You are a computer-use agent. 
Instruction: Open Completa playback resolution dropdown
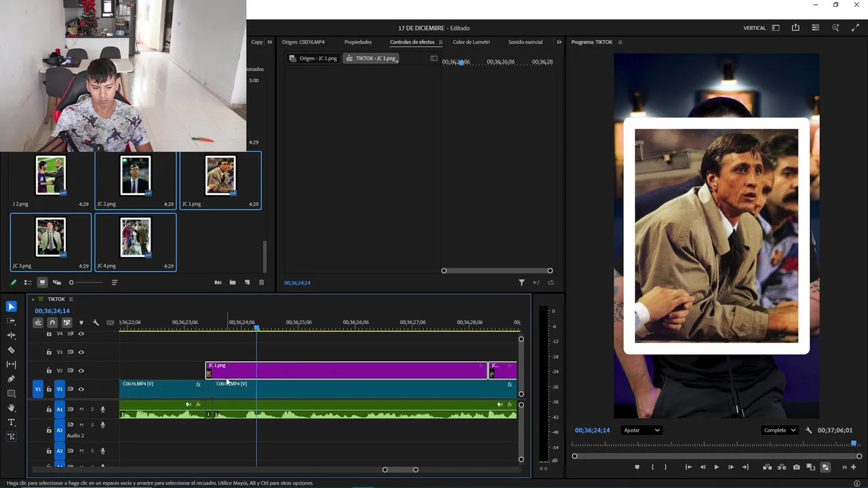pyautogui.click(x=779, y=430)
